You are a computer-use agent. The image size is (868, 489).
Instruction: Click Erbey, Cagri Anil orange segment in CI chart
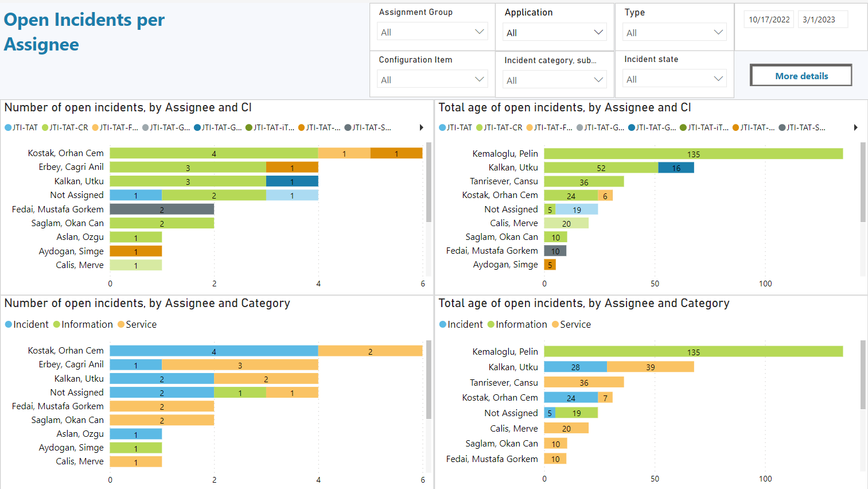click(292, 167)
